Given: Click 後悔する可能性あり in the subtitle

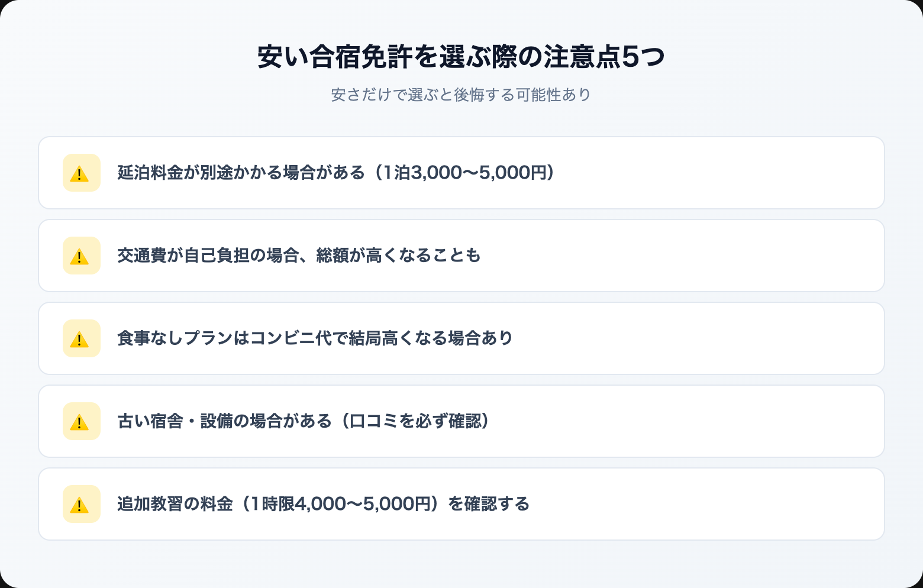Looking at the screenshot, I should pyautogui.click(x=522, y=95).
